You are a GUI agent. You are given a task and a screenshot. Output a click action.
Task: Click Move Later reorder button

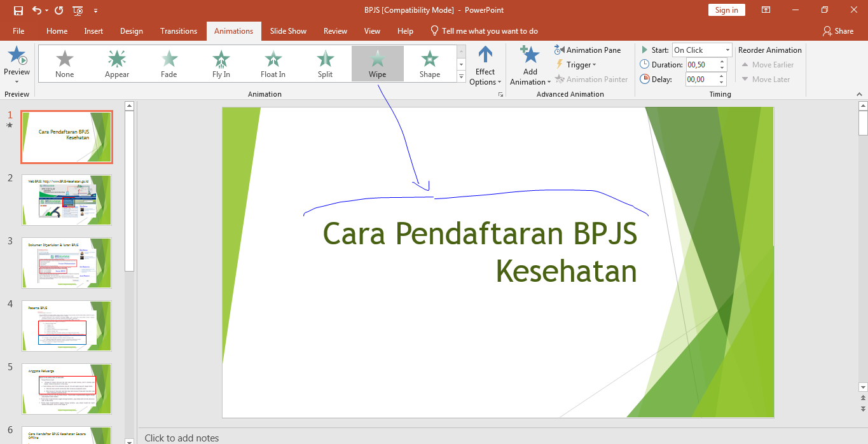click(766, 80)
